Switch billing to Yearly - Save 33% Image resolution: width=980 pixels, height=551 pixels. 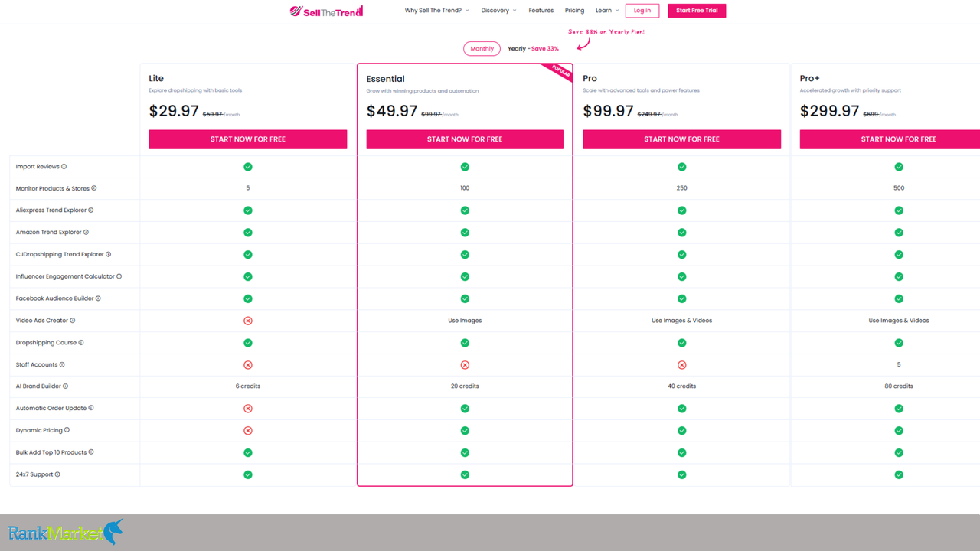click(533, 48)
